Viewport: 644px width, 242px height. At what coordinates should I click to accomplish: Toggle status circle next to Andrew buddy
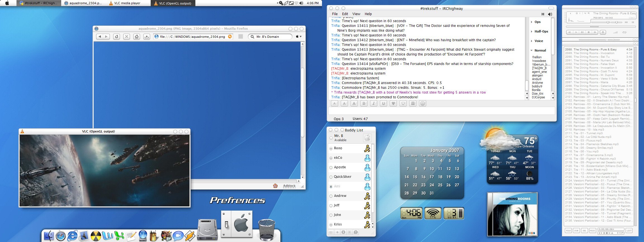(331, 196)
